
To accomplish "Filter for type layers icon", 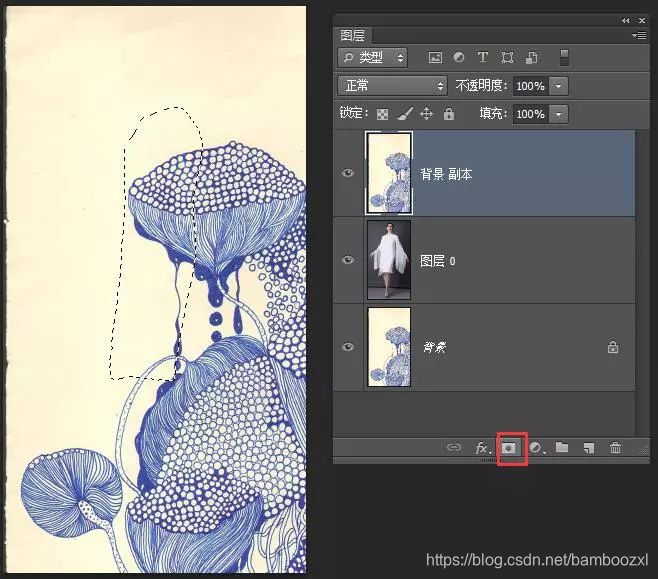I will 483,57.
